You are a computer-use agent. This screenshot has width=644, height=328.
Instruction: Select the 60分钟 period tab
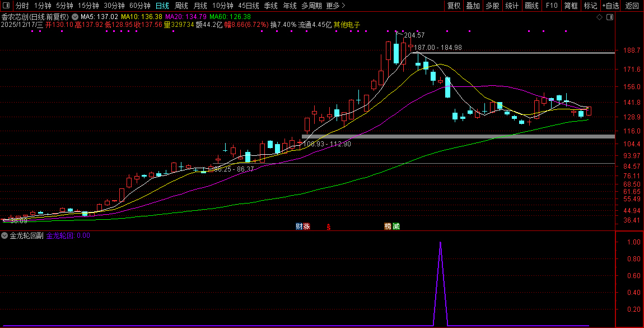coord(140,6)
